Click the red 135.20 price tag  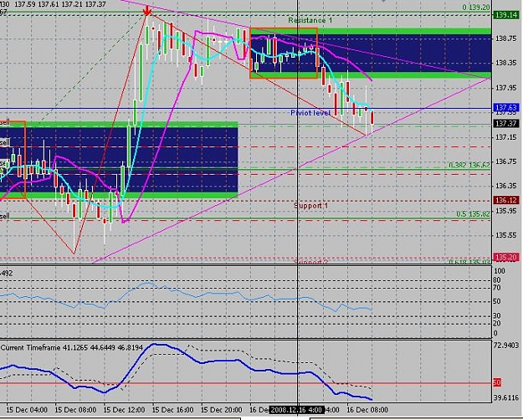506,257
